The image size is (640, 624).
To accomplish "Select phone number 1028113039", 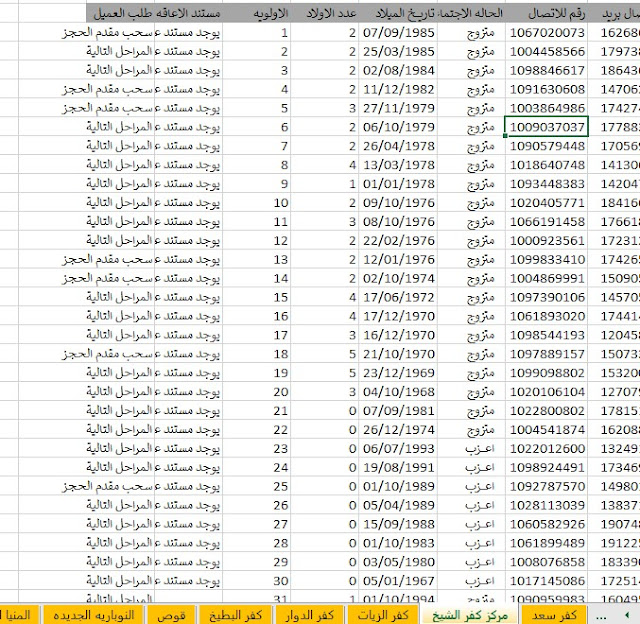I will coord(547,505).
